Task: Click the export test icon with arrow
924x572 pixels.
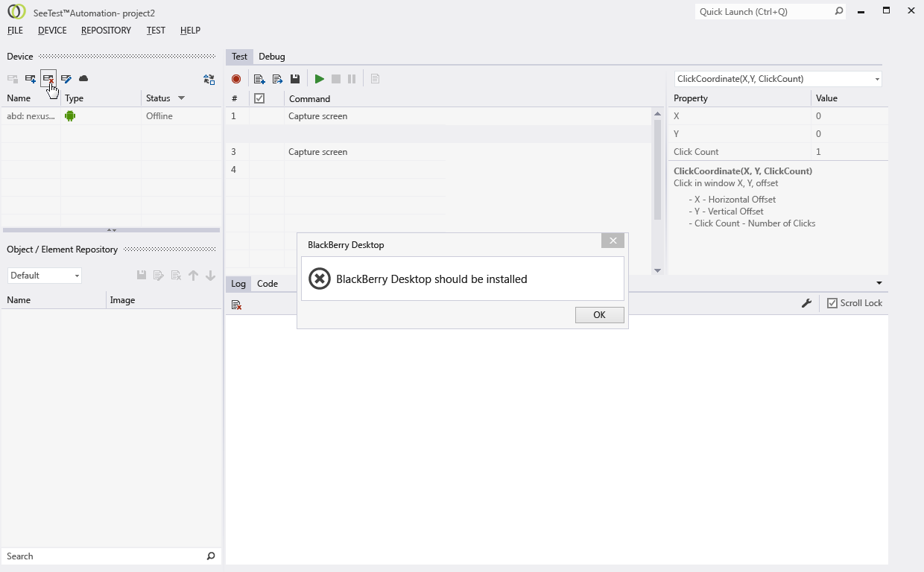Action: [x=277, y=79]
